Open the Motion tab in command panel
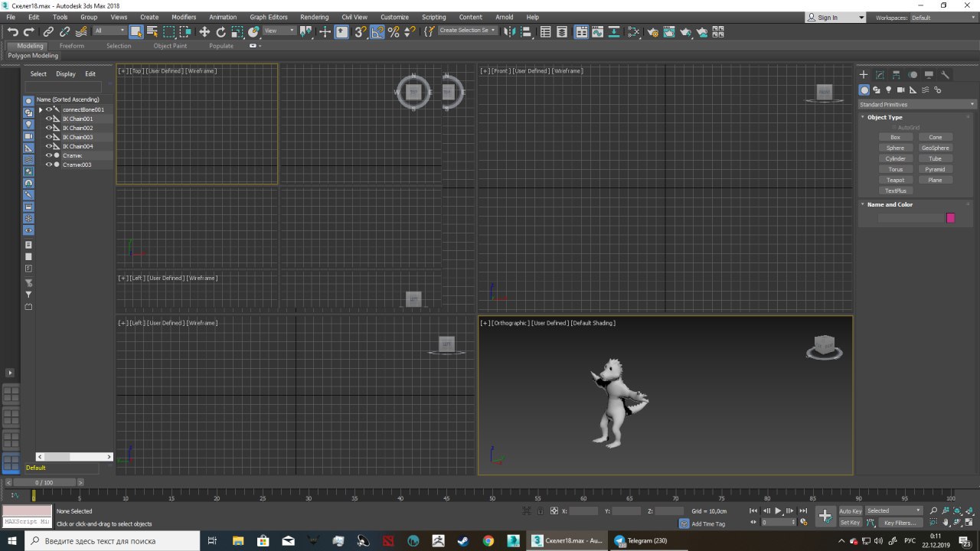Screen dimensions: 980x551 point(913,75)
